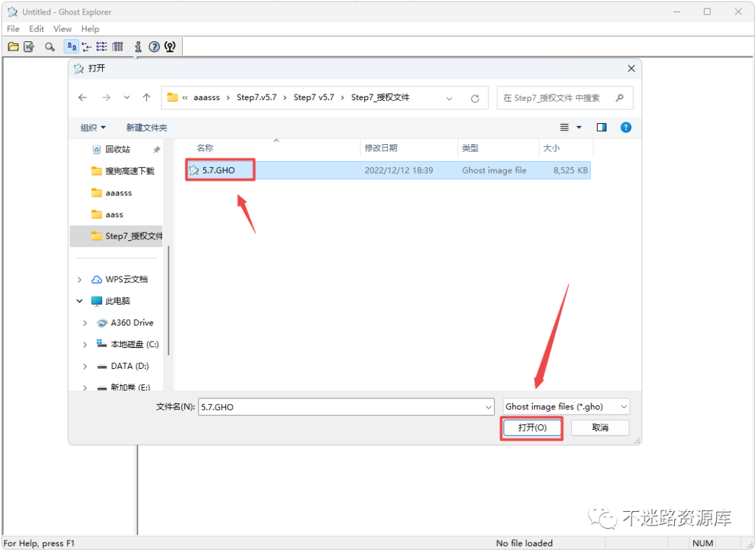The width and height of the screenshot is (756, 551).
Task: Switch to list view in toolbar
Action: coord(102,47)
